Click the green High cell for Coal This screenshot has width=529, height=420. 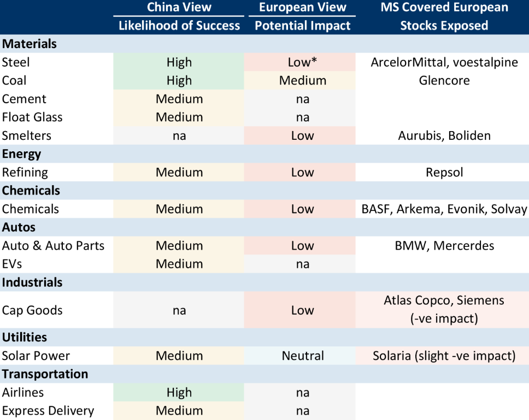click(179, 81)
